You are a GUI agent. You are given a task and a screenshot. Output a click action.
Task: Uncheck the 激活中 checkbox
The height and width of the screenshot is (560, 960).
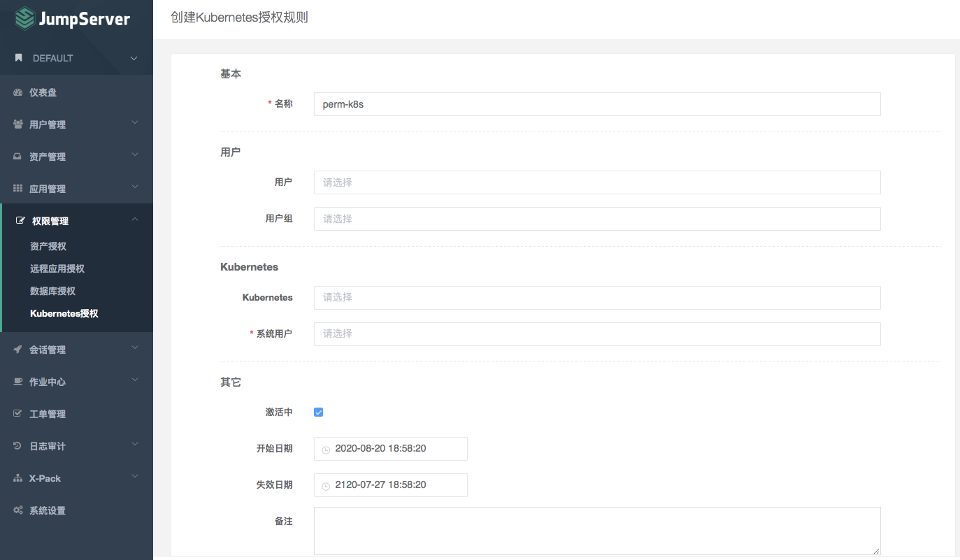tap(319, 412)
